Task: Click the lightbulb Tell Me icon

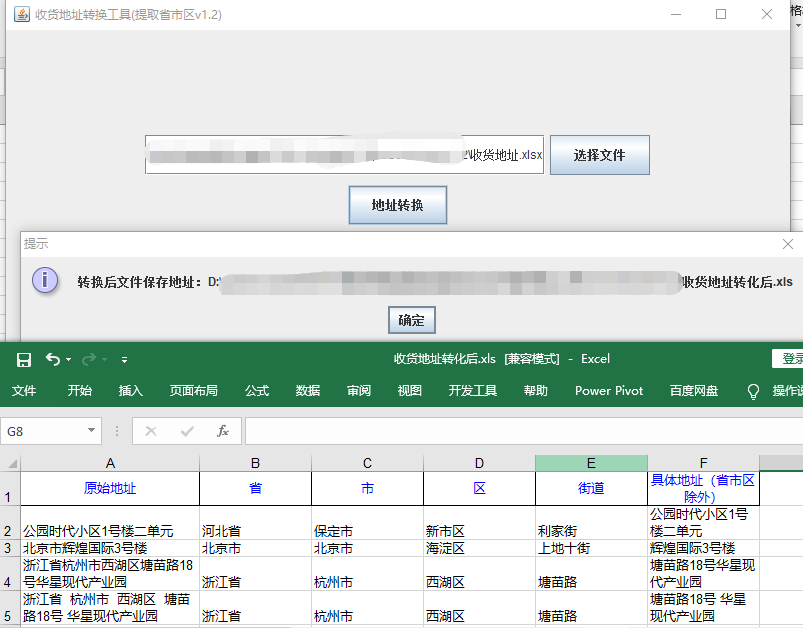Action: (x=754, y=391)
